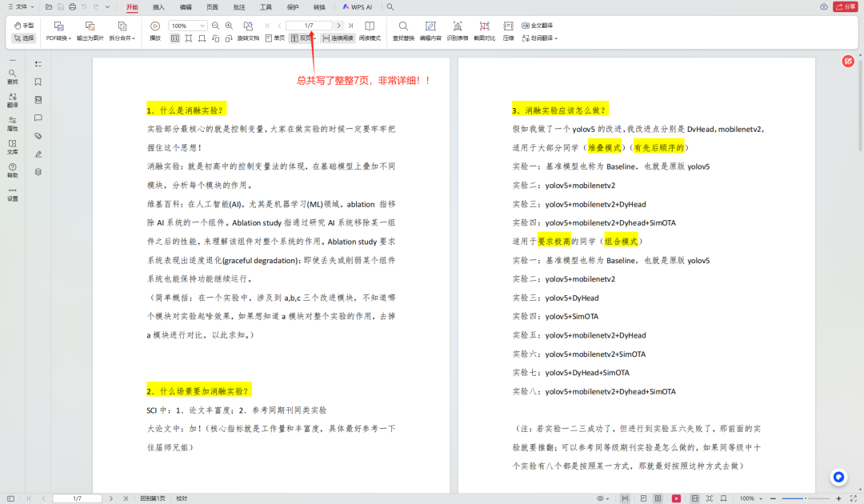This screenshot has height=504, width=864.
Task: Click 编辑内容 edit content tool
Action: coord(430,31)
